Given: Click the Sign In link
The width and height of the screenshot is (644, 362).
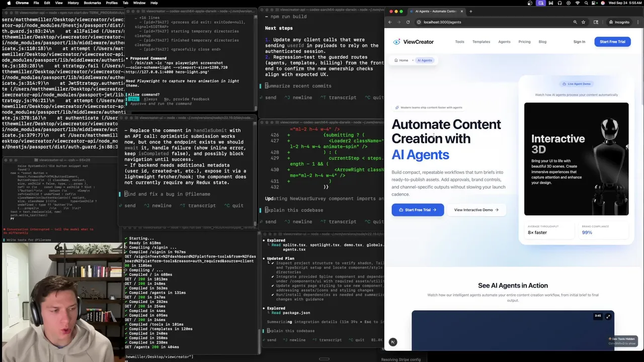Looking at the screenshot, I should point(579,42).
